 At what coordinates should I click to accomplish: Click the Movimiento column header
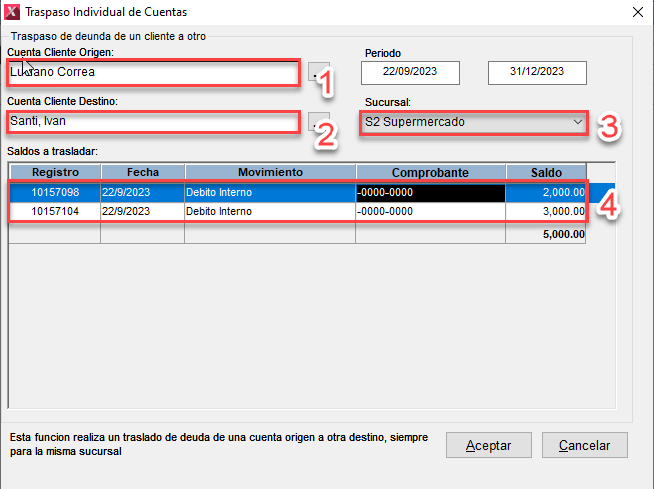tap(269, 172)
